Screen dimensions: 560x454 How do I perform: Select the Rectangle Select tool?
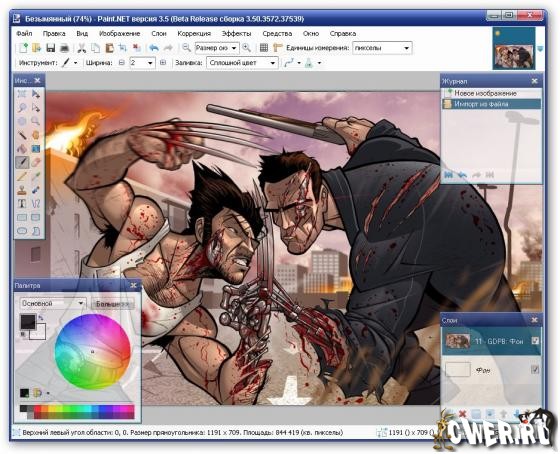click(22, 94)
